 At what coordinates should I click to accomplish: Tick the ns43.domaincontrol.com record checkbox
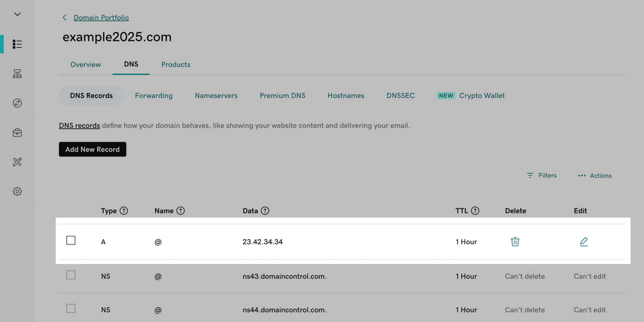point(71,275)
